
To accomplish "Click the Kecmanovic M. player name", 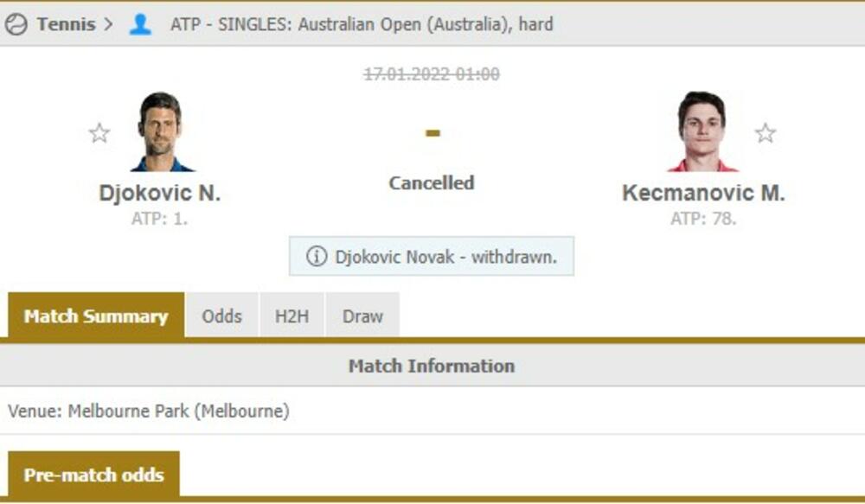I will tap(703, 193).
